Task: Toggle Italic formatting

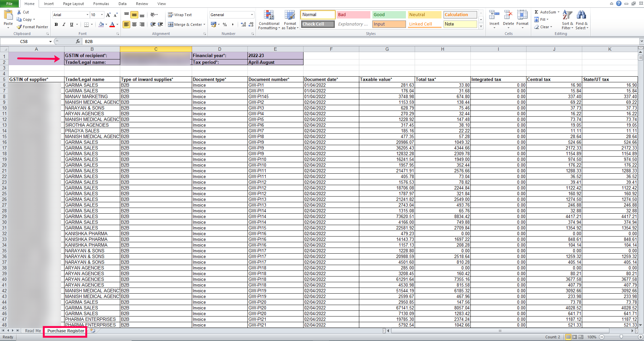Action: click(64, 25)
